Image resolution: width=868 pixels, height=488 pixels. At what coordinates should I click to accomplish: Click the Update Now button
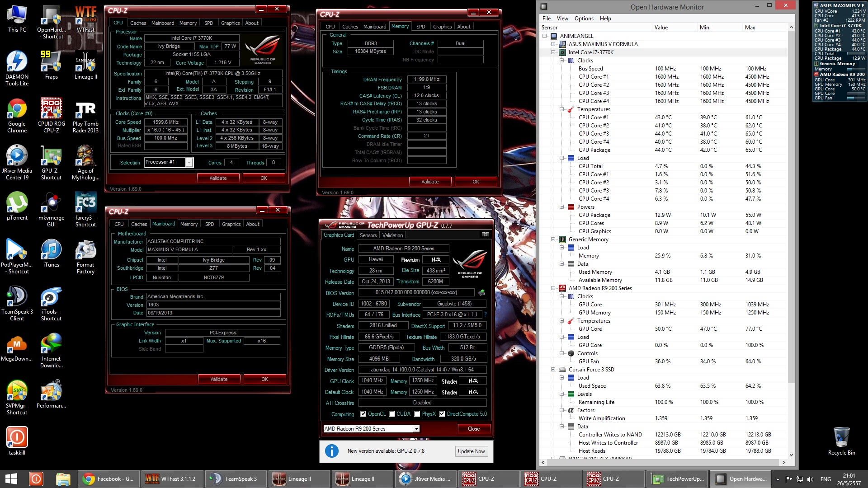tap(471, 451)
